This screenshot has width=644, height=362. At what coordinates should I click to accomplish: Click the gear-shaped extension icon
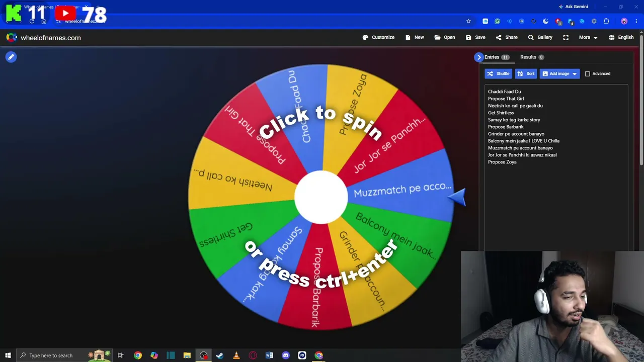tap(594, 21)
